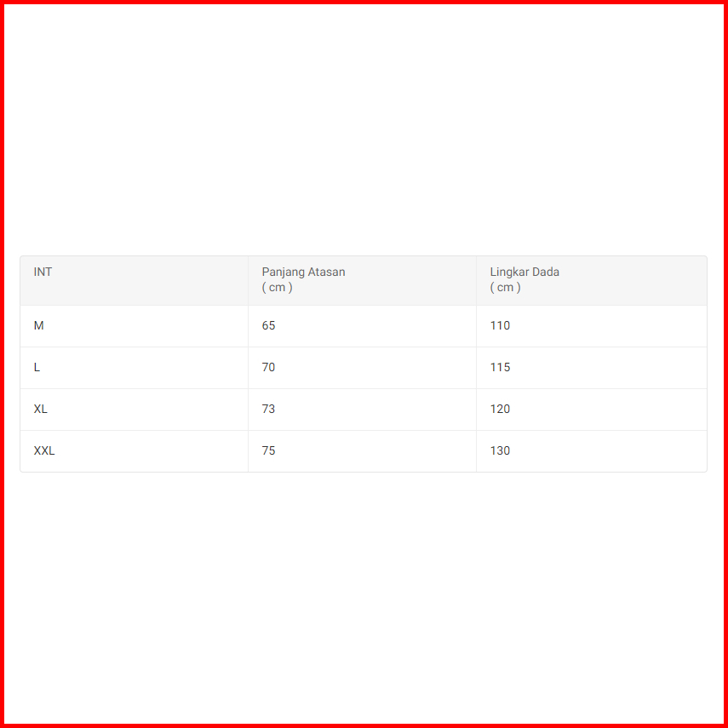Select the L size cell
The height and width of the screenshot is (728, 728).
click(37, 368)
